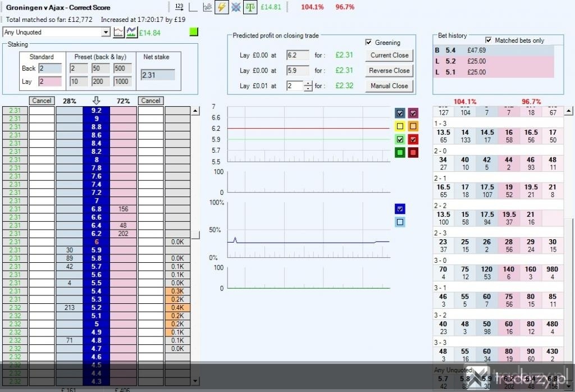
Task: Click Cancel above the back bets column
Action: point(42,101)
